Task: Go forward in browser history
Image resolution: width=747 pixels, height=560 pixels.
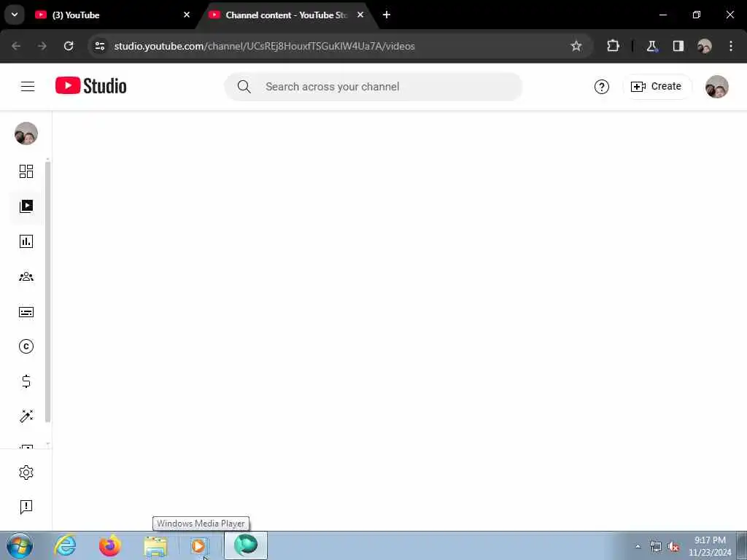Action: [42, 46]
